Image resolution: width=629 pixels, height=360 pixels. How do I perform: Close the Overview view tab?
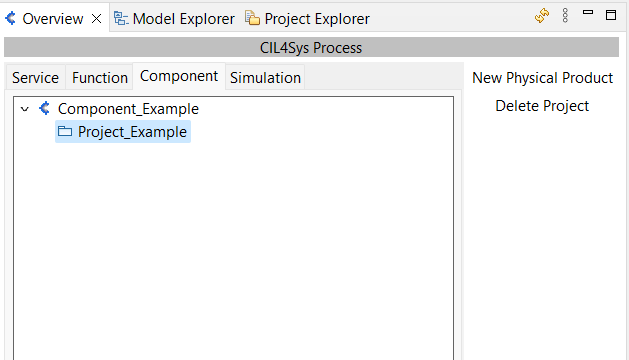[96, 18]
